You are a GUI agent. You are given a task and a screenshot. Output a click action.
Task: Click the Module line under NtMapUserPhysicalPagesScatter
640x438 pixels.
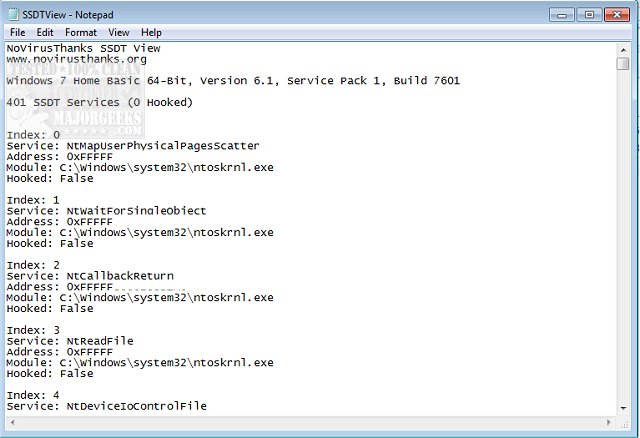click(x=140, y=167)
